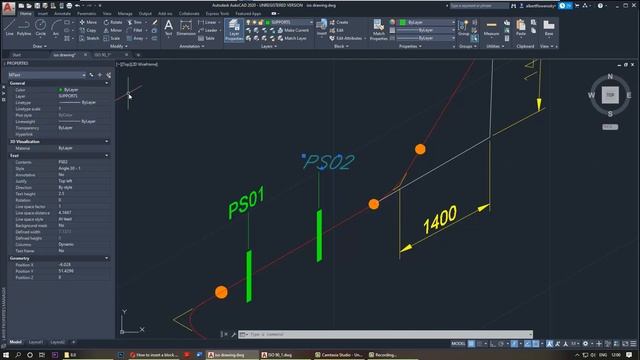Click the Scale tool

click(x=111, y=38)
